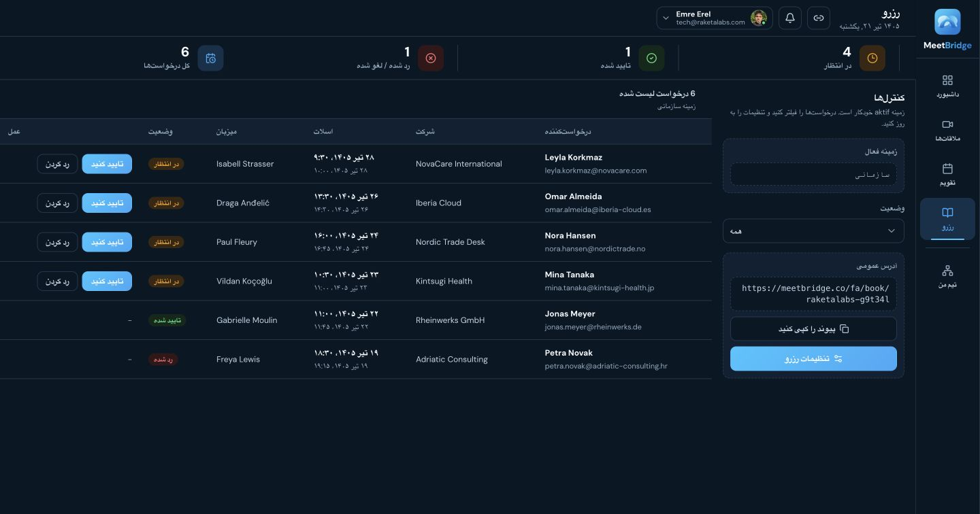Open تنظیمات رزرو booking settings button

click(813, 359)
